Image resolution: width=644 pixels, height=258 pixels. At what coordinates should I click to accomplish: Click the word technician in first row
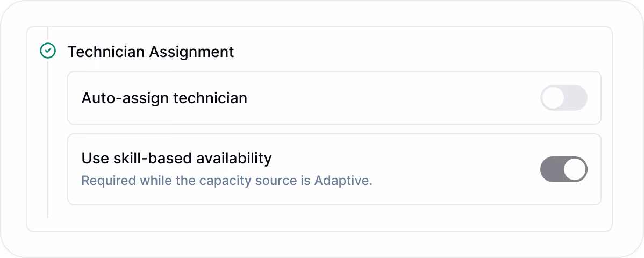(210, 98)
